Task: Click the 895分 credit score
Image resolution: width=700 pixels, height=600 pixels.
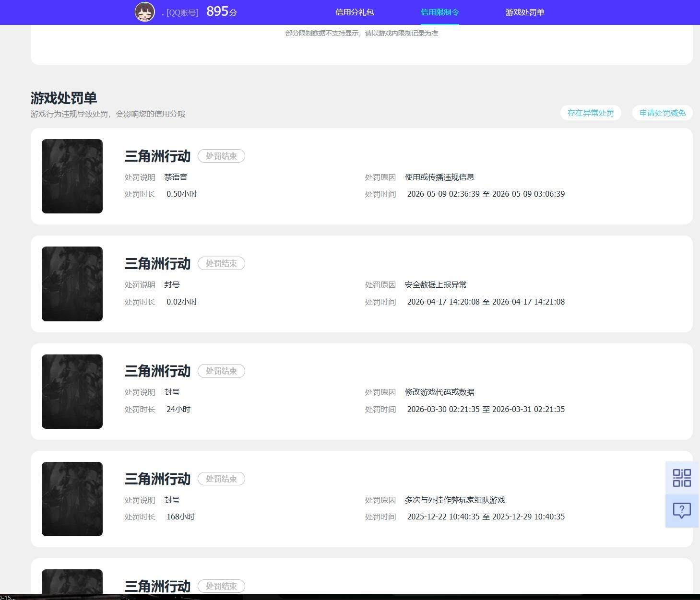Action: pos(222,12)
